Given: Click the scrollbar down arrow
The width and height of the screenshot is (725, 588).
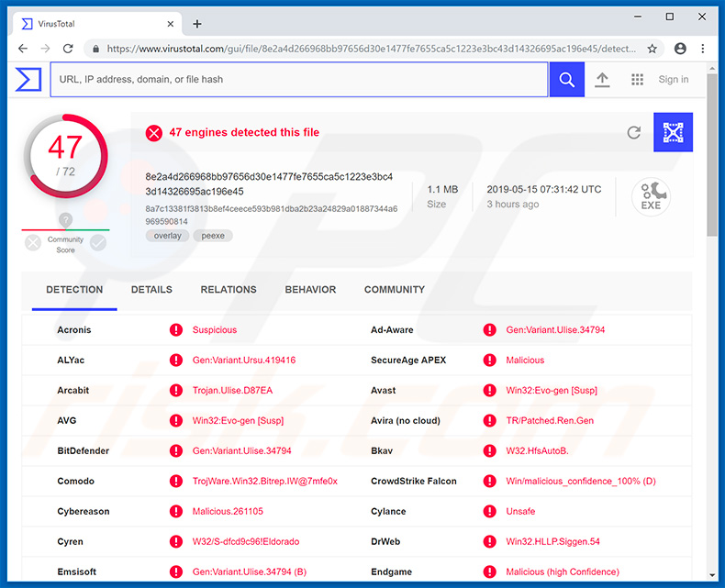Looking at the screenshot, I should tap(712, 574).
